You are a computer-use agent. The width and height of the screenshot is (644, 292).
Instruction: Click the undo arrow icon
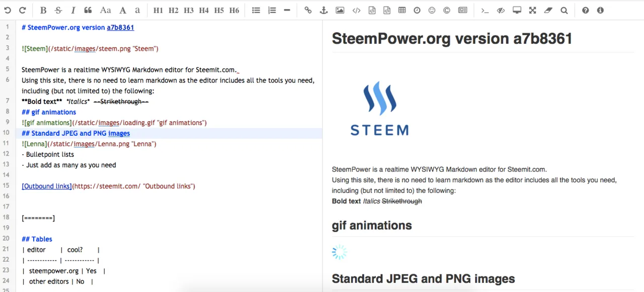[8, 10]
